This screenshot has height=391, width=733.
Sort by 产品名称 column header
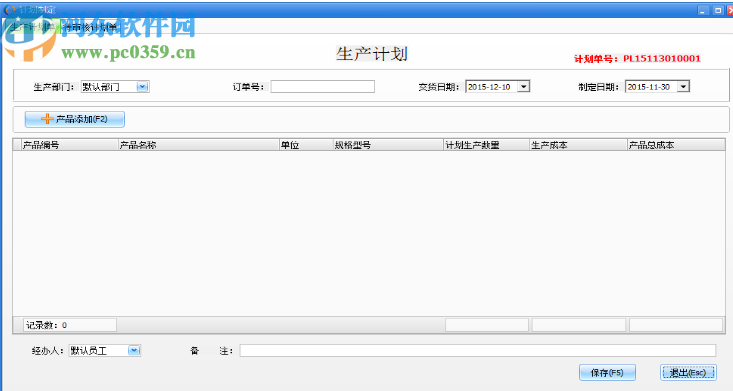click(198, 145)
